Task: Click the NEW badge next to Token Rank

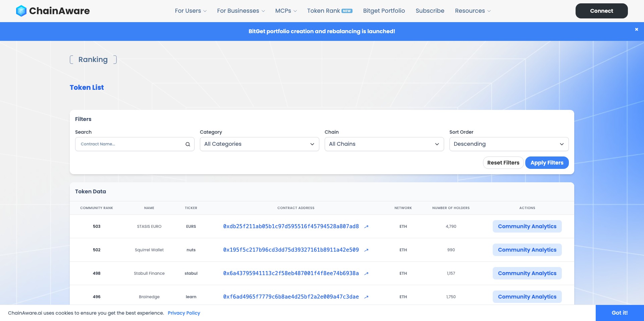Action: coord(347,11)
